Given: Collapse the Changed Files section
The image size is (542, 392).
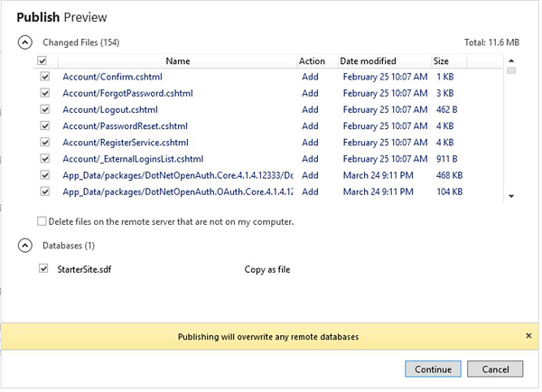Looking at the screenshot, I should coord(25,42).
